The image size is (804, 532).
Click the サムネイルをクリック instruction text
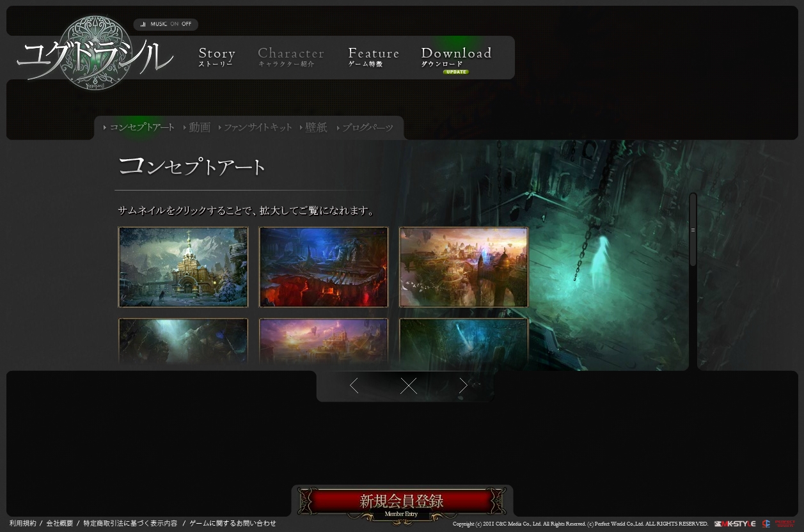[x=246, y=211]
